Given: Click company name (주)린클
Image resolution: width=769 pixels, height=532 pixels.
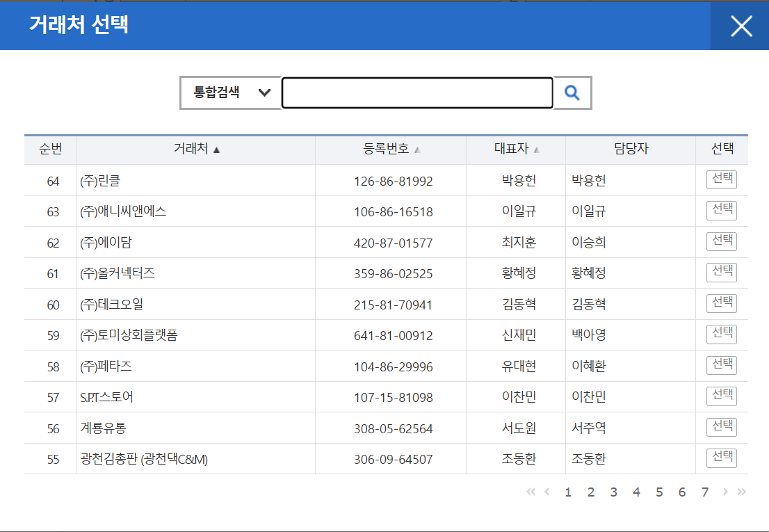Looking at the screenshot, I should [x=101, y=181].
